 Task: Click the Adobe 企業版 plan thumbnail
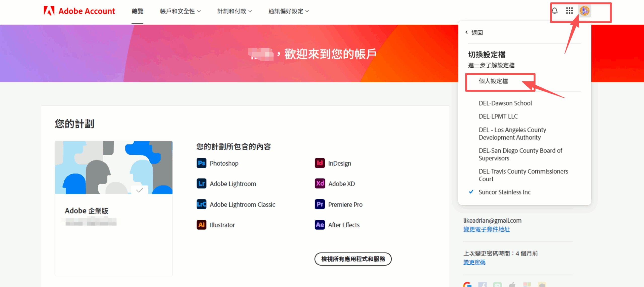point(113,167)
